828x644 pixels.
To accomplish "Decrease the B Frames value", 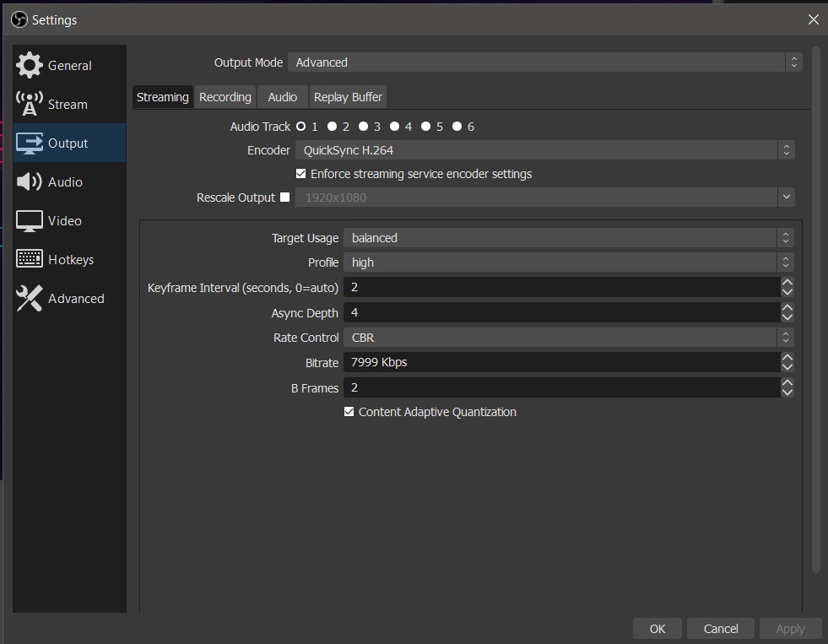I will [x=787, y=392].
